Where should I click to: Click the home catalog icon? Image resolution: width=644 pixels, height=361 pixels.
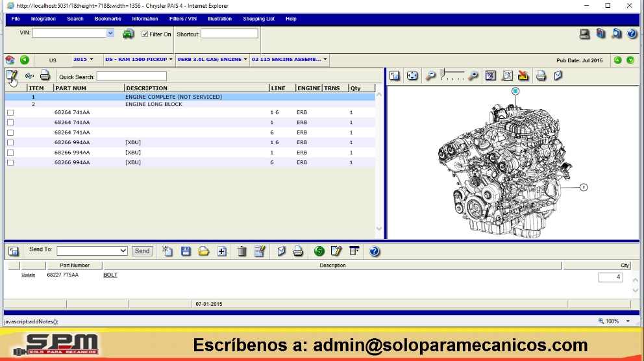tap(10, 60)
